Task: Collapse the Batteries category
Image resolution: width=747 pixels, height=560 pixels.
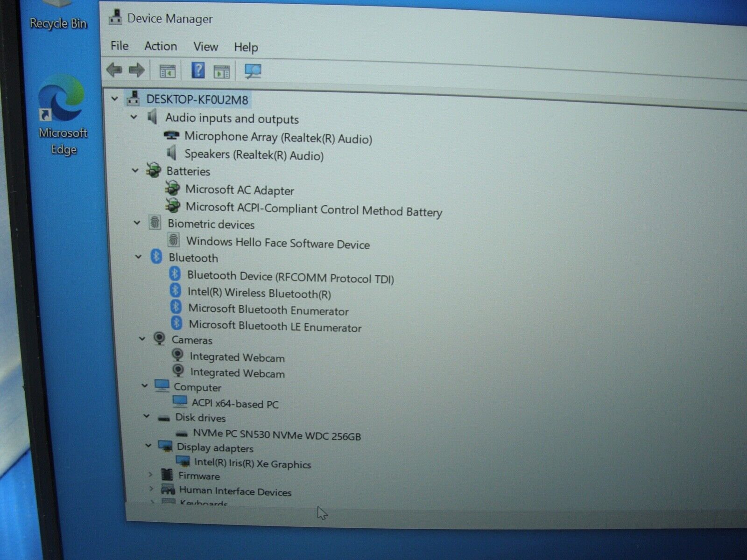Action: (x=135, y=170)
